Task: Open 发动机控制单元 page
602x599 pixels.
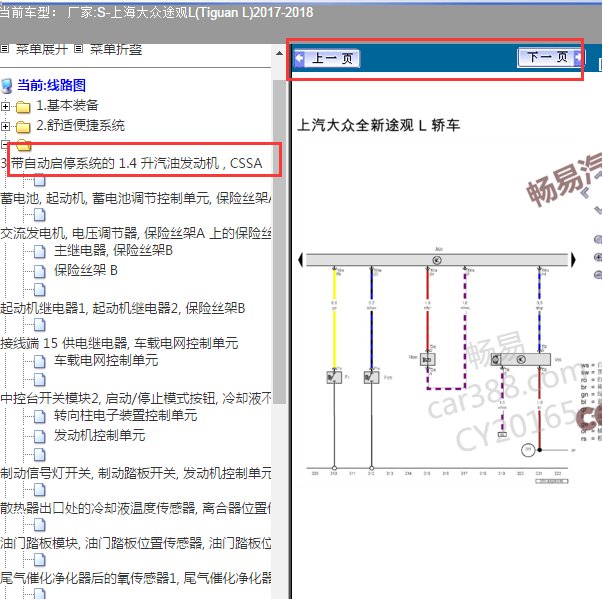Action: pos(99,435)
